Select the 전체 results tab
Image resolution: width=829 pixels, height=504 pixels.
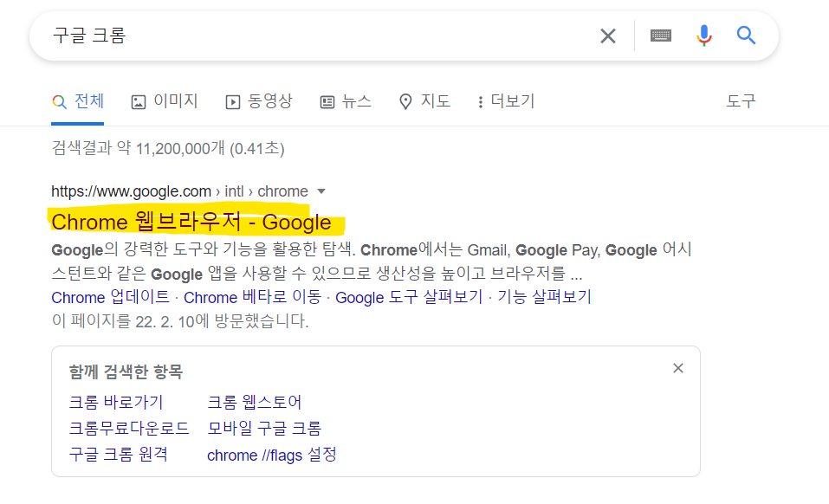tap(78, 101)
